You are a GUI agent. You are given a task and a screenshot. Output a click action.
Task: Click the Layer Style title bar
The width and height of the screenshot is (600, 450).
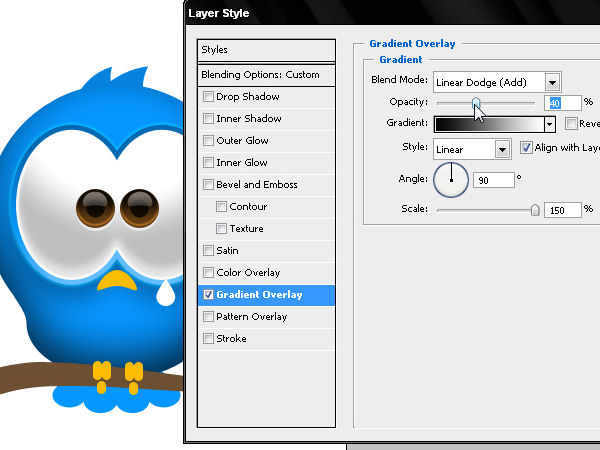[393, 13]
